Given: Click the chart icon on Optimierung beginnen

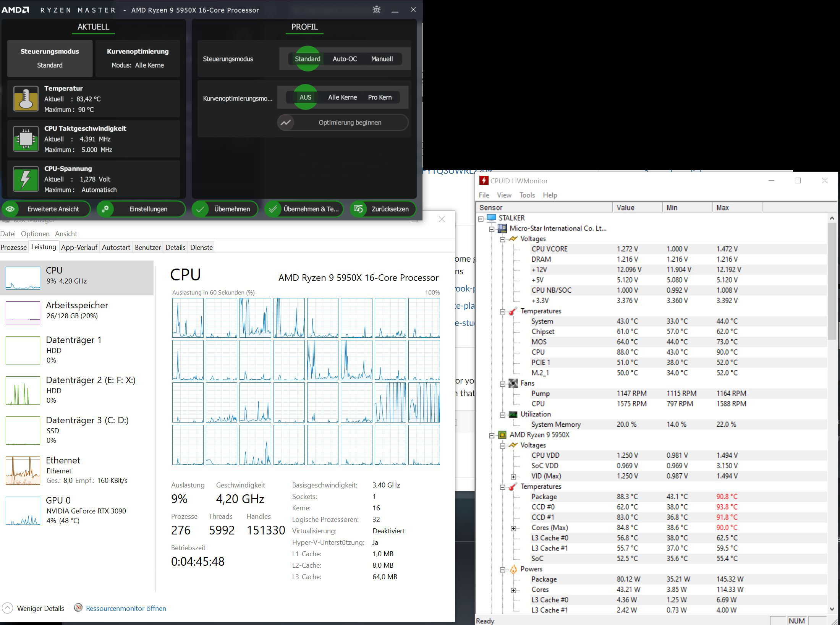Looking at the screenshot, I should click(x=286, y=123).
